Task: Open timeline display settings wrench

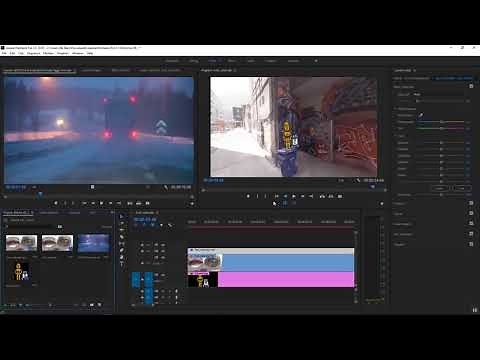Action: [x=170, y=225]
